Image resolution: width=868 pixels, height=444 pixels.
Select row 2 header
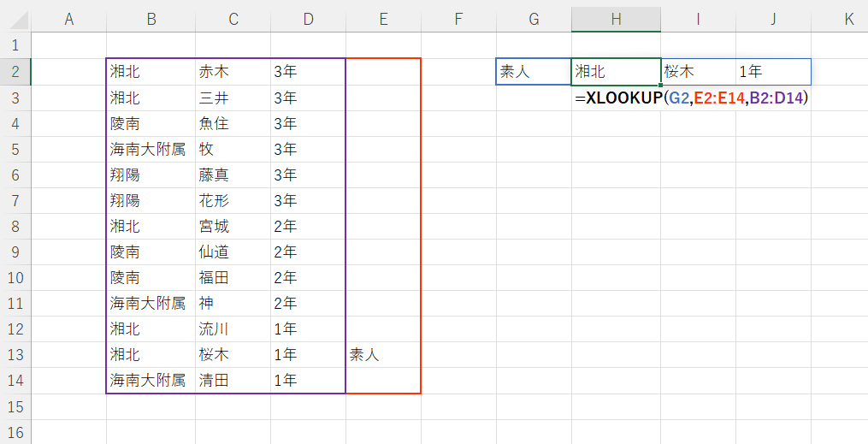15,71
